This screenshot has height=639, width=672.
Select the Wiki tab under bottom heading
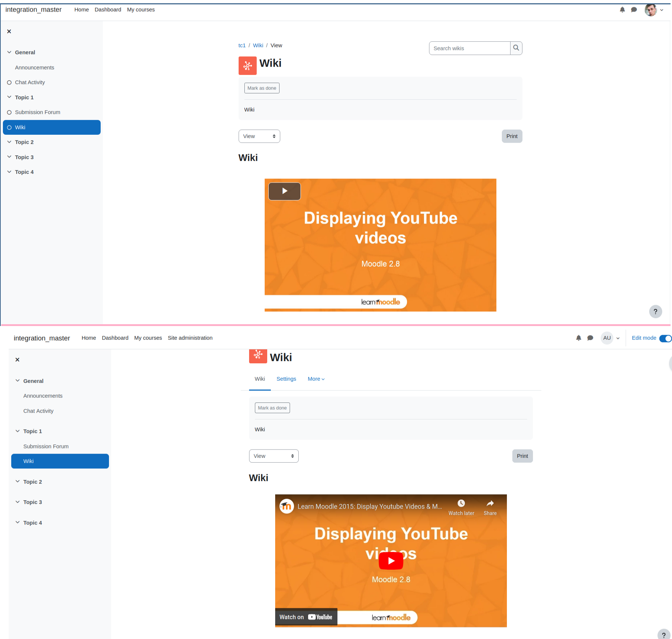point(260,379)
